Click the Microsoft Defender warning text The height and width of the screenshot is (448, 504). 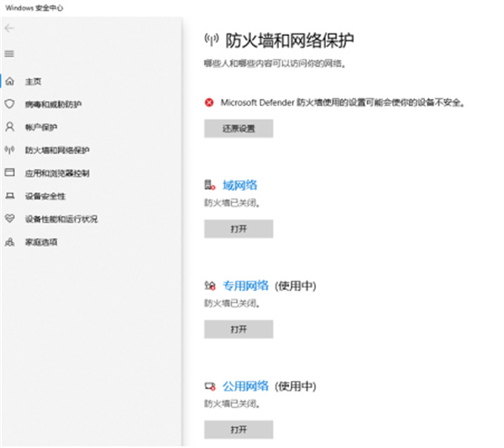click(x=343, y=103)
